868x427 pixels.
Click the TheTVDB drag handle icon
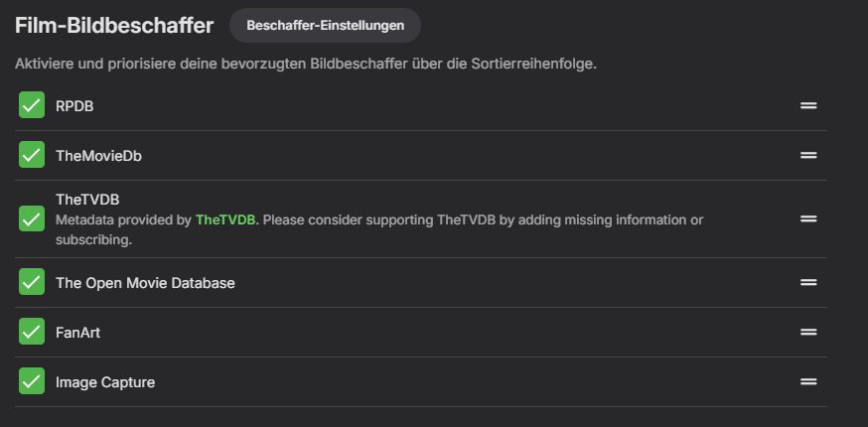808,218
